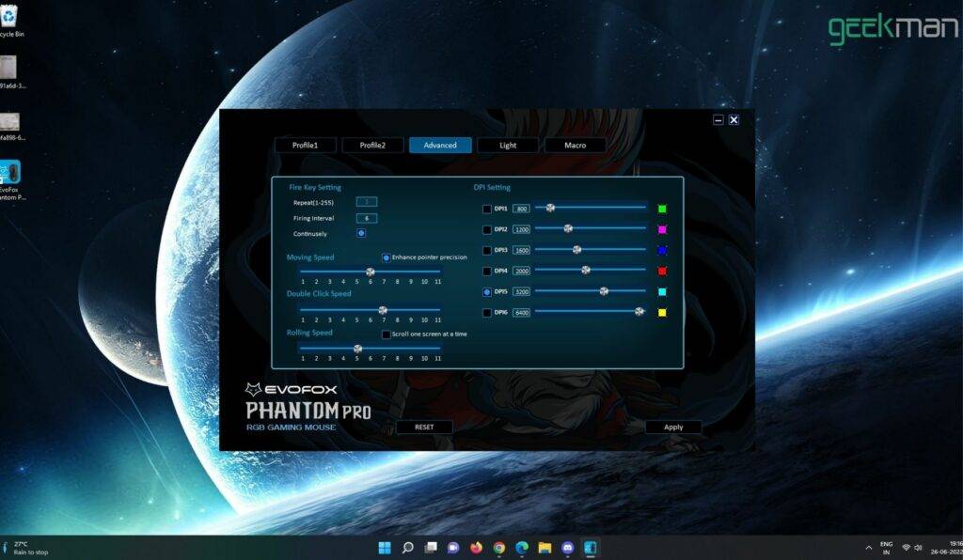The height and width of the screenshot is (560, 963).
Task: Click the volume speaker tray icon
Action: point(918,548)
